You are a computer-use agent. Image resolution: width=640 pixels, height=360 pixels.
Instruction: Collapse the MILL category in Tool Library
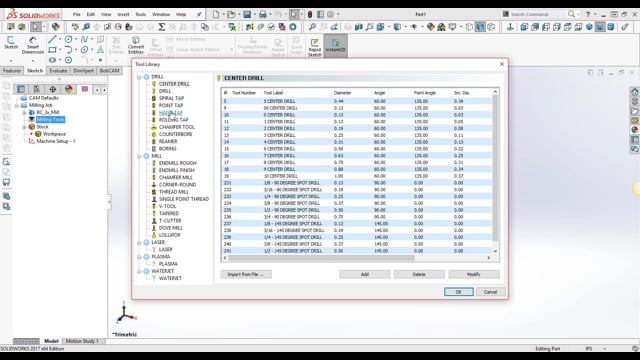pyautogui.click(x=139, y=156)
